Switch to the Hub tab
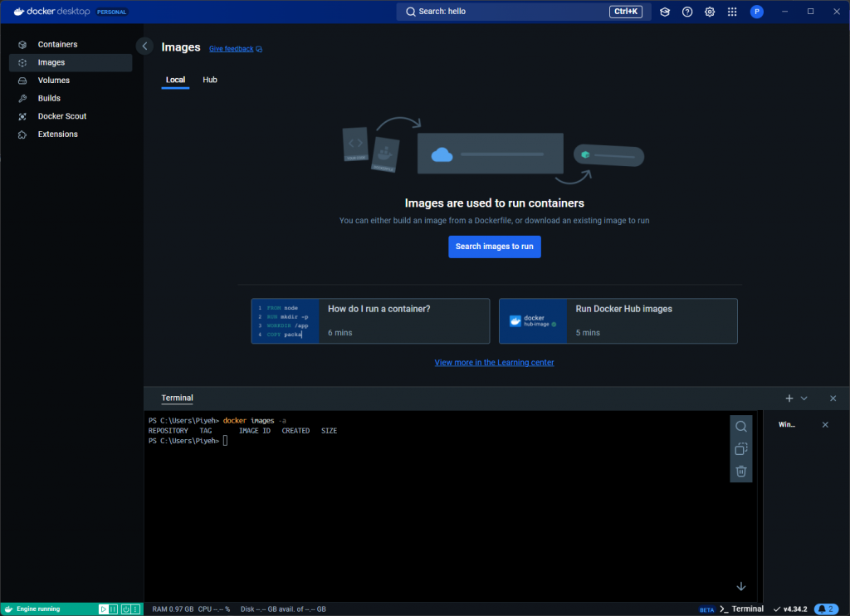This screenshot has width=850, height=616. click(x=210, y=80)
